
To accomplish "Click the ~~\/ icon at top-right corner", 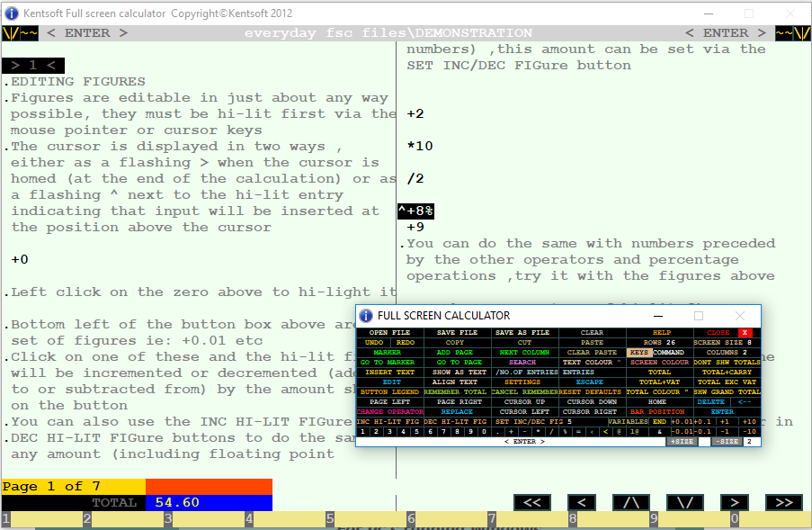I will (793, 33).
